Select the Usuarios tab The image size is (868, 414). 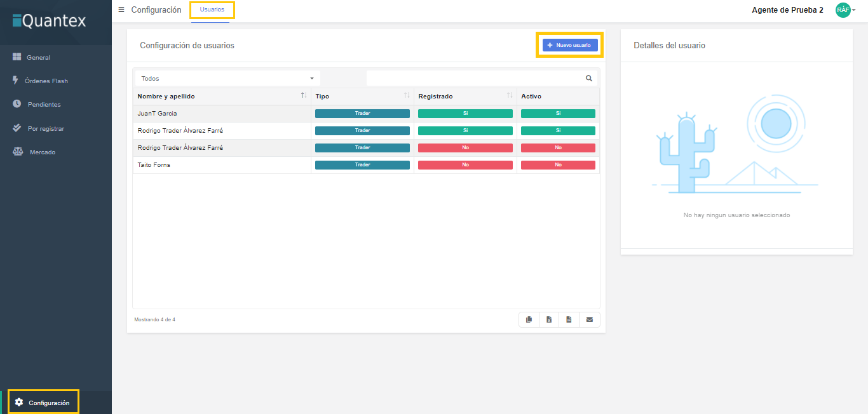[212, 10]
